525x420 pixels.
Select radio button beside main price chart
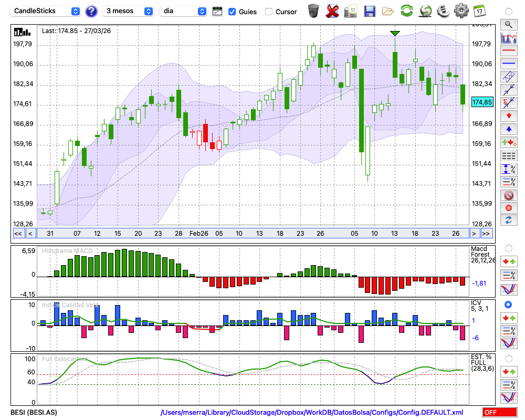point(508,12)
